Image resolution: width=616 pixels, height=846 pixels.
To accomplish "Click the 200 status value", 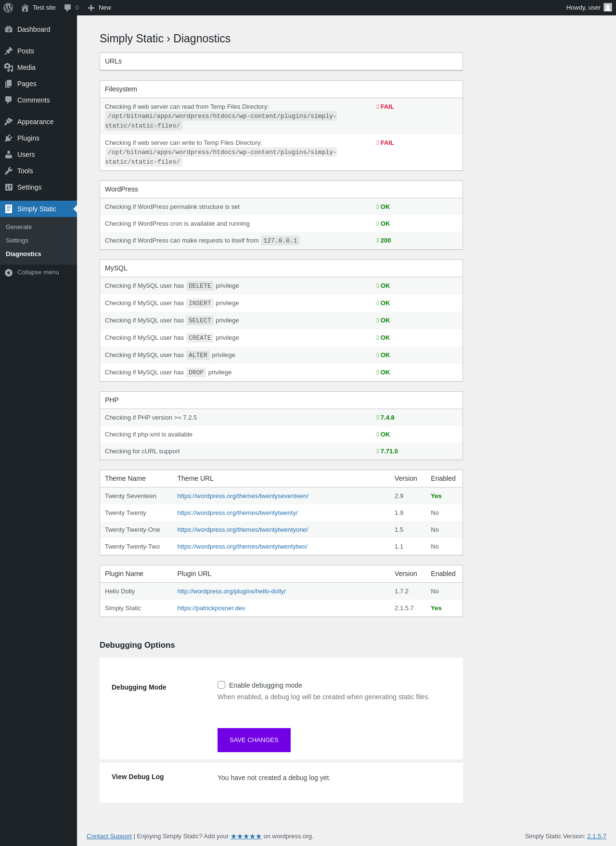I will pyautogui.click(x=384, y=241).
